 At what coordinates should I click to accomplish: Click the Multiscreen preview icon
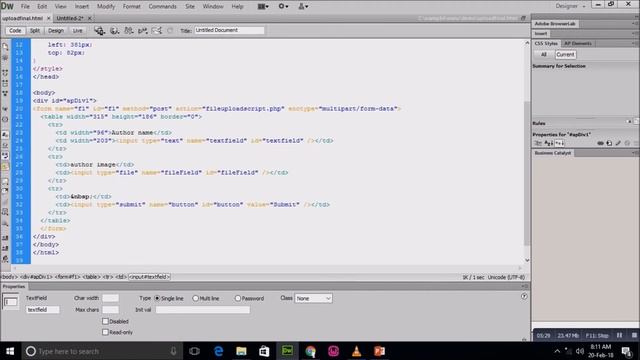tap(100, 31)
